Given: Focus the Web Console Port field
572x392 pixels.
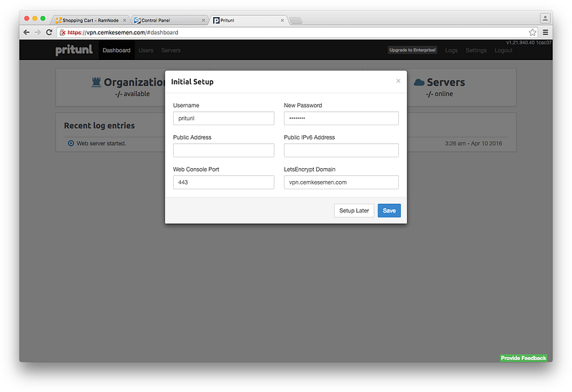Looking at the screenshot, I should pyautogui.click(x=224, y=182).
